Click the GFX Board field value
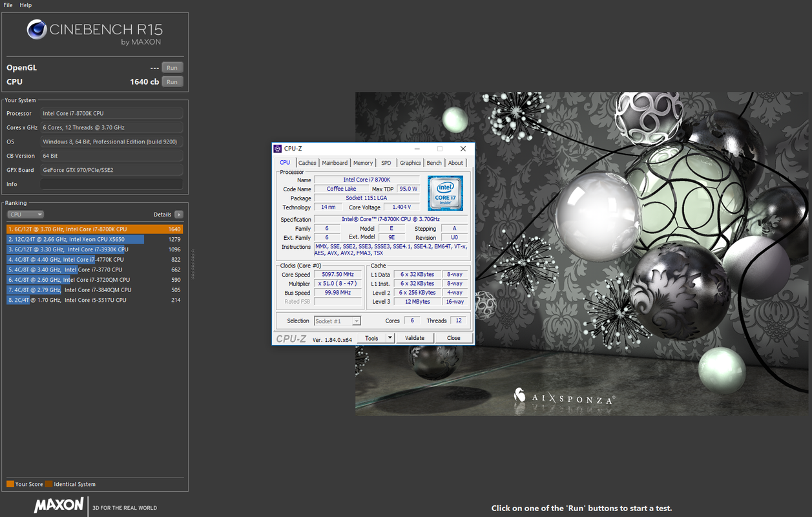Screen dimensions: 812x517 (112, 170)
